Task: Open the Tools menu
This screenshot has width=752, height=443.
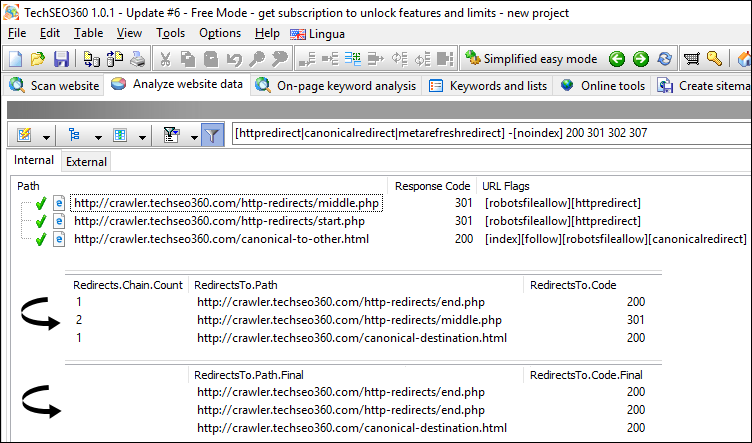Action: point(170,33)
